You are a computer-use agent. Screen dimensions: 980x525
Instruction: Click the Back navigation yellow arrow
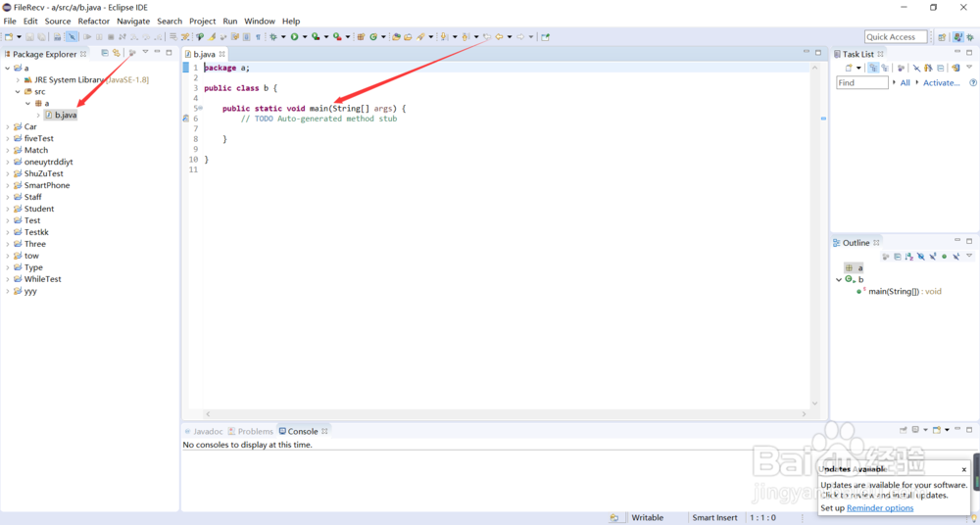coord(499,37)
